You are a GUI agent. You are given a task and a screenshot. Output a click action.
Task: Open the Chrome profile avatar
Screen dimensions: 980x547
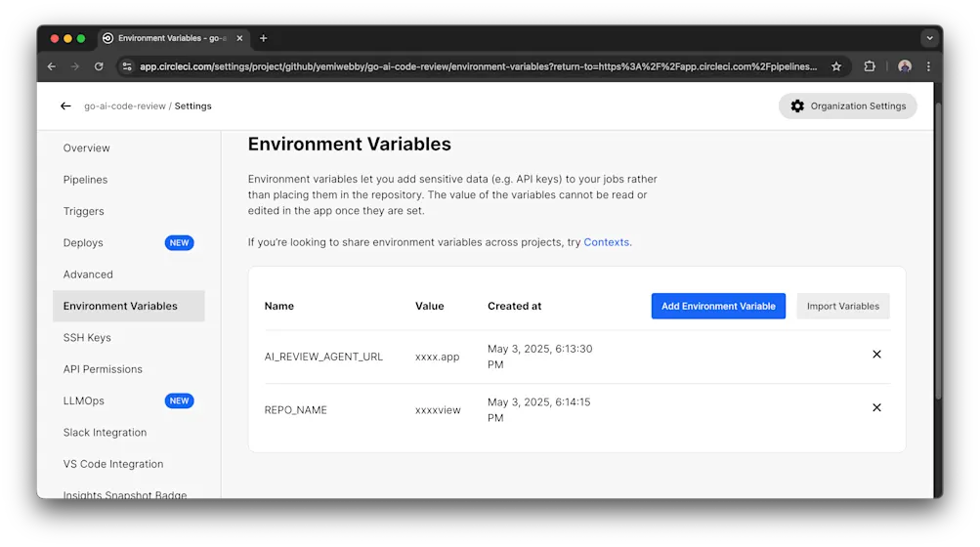[905, 66]
